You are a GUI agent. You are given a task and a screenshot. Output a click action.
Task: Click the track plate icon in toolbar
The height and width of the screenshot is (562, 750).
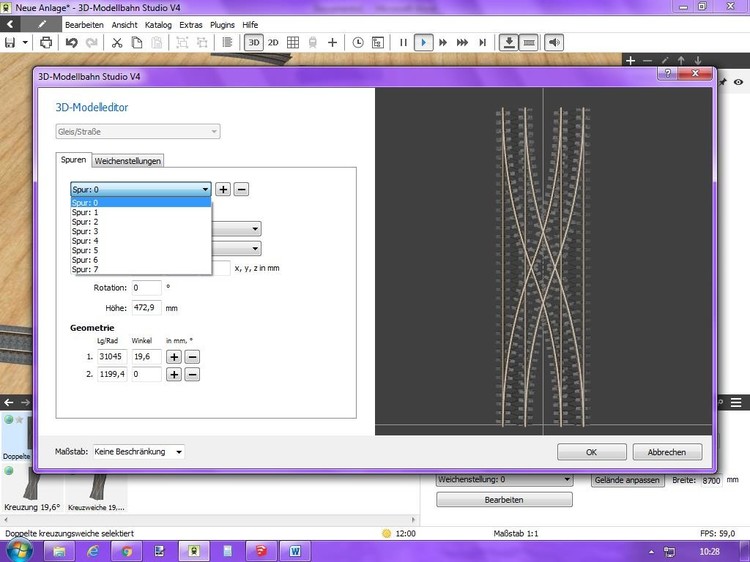(x=529, y=43)
